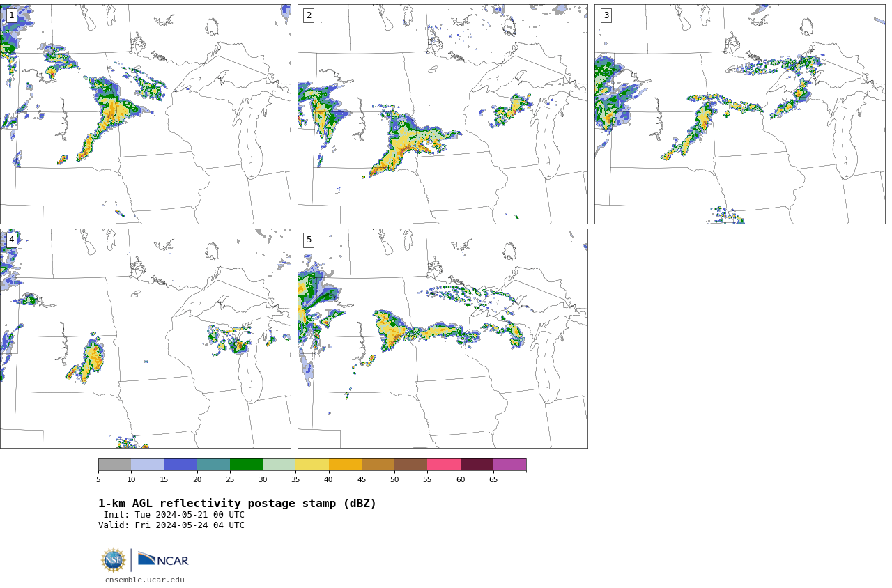The image size is (892, 588).
Task: Click the Init: Tue 2024-05-21 00 UTC line
Action: pos(174,515)
